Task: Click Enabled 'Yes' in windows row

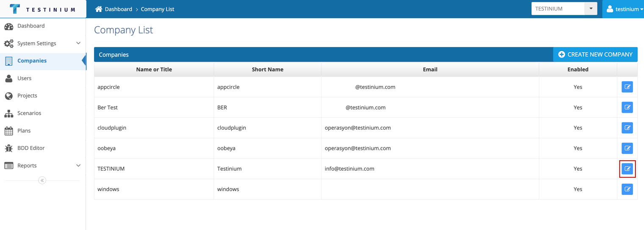Action: (578, 189)
